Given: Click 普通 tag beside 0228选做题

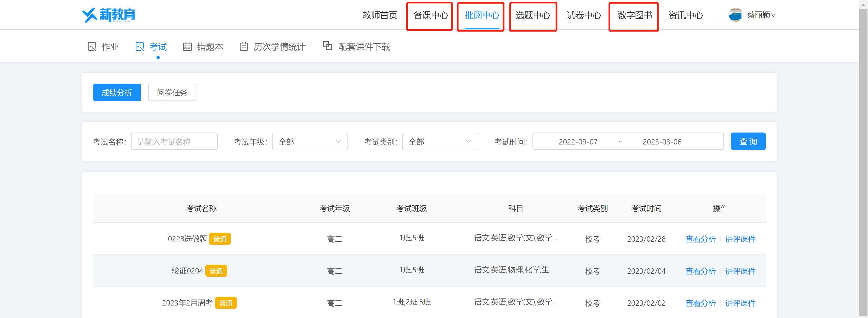Looking at the screenshot, I should pos(220,239).
